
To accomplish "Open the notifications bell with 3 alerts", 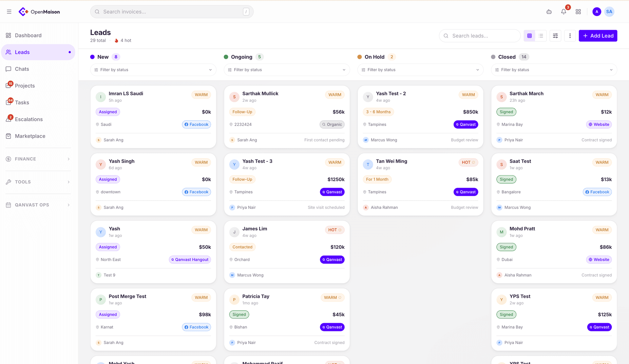I will tap(563, 11).
